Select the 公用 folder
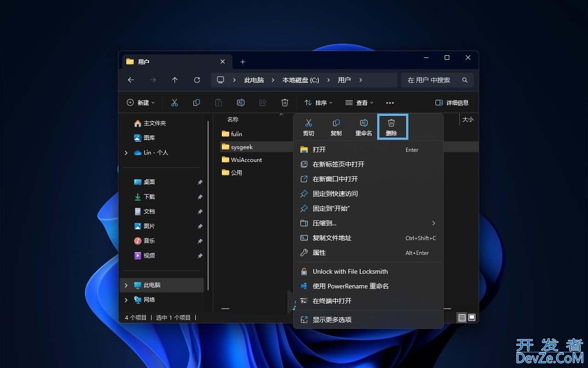This screenshot has width=588, height=368. click(232, 172)
